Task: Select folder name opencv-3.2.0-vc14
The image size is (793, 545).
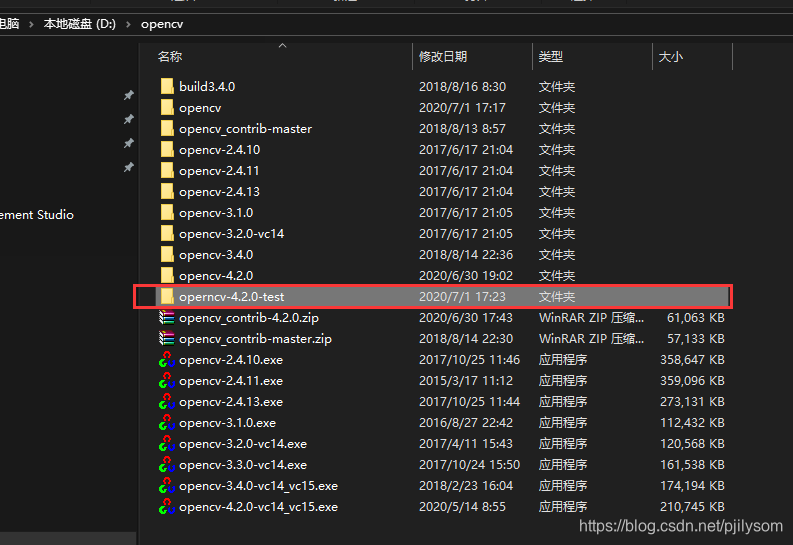Action: pyautogui.click(x=232, y=234)
